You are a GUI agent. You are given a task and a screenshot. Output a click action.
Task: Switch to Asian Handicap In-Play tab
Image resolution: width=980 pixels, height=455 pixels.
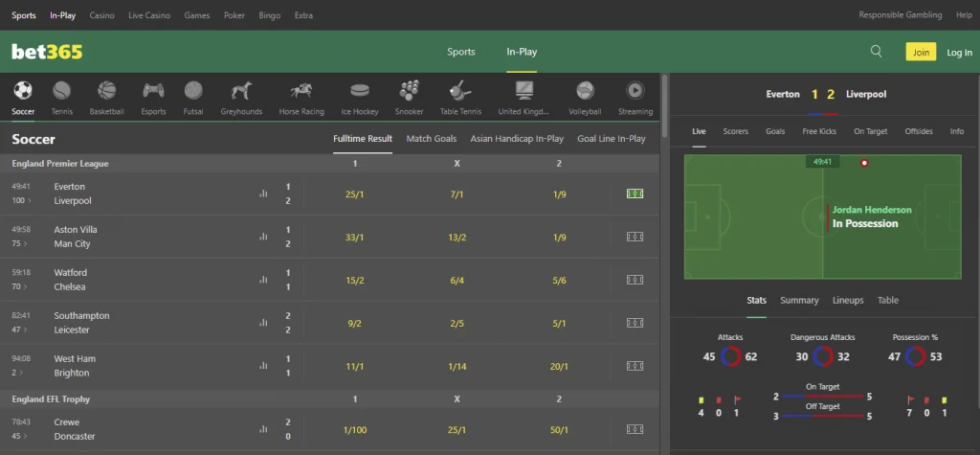point(517,139)
